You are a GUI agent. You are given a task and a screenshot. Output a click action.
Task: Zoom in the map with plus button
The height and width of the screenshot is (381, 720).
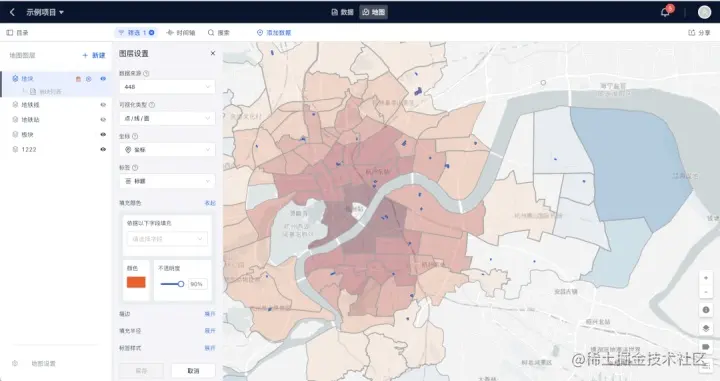pos(706,278)
